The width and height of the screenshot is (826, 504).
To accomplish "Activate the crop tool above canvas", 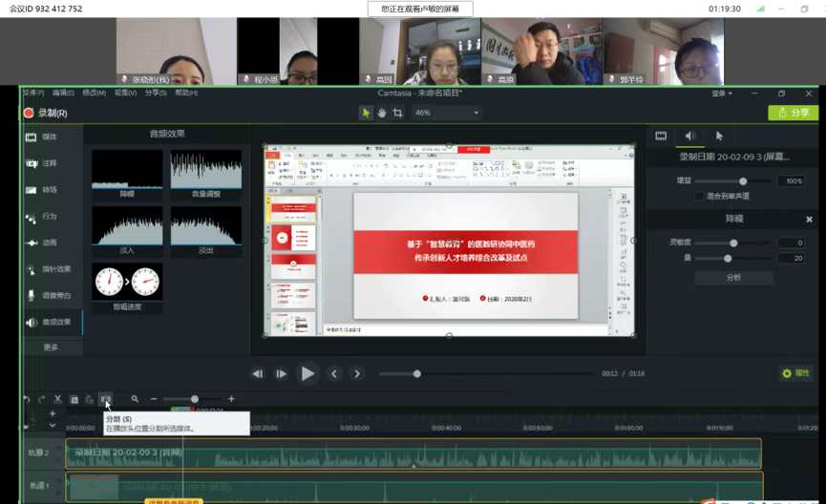I will click(x=398, y=113).
